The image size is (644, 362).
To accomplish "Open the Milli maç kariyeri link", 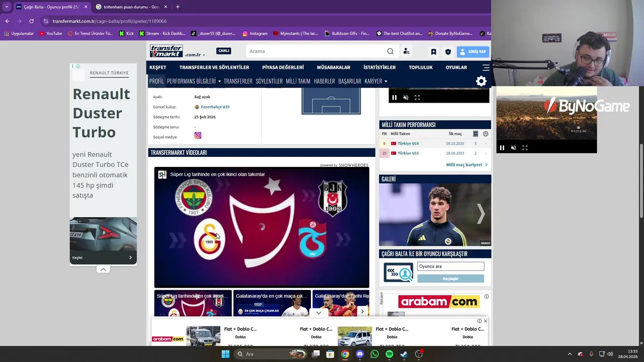I will (x=466, y=165).
